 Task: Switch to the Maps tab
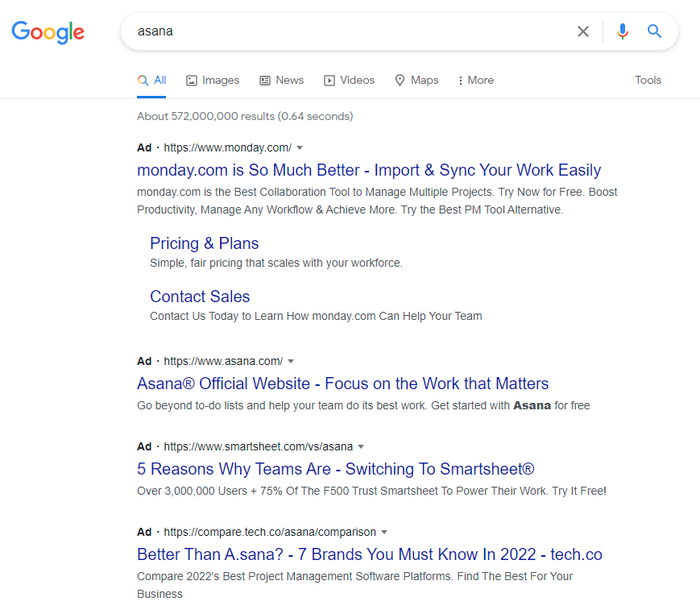point(417,81)
